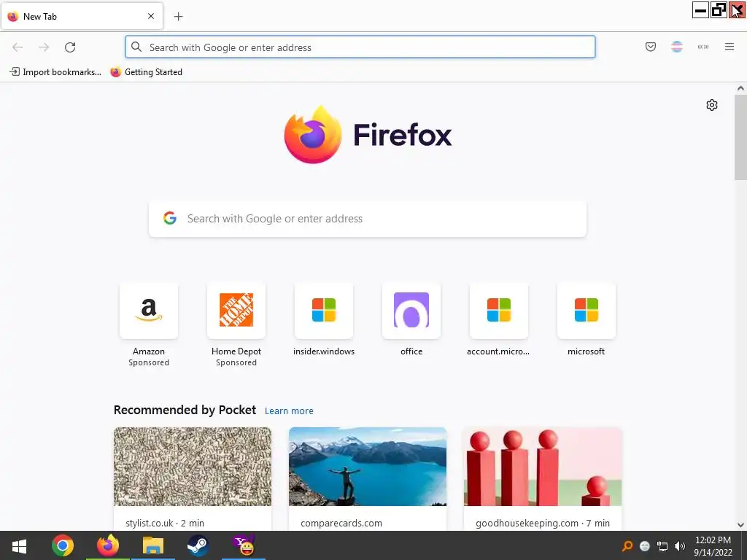
Task: Open the insider.windows shortcut tile
Action: tap(324, 311)
